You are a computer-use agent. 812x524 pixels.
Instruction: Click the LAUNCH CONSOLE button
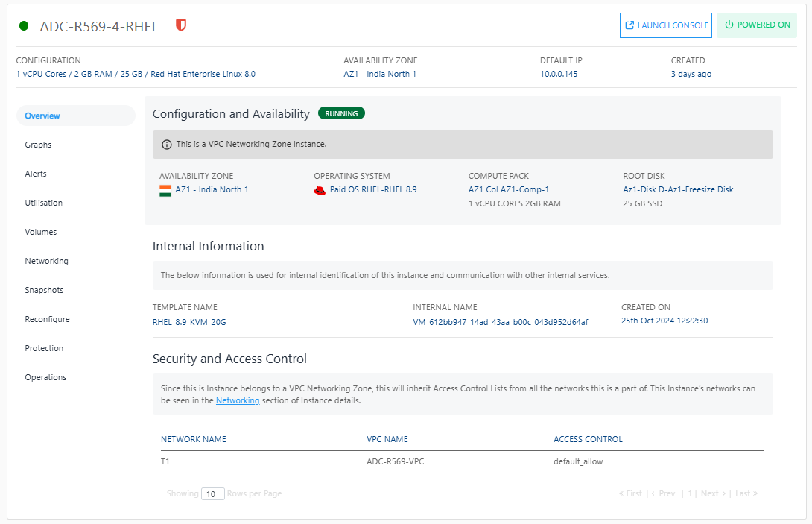pyautogui.click(x=666, y=25)
